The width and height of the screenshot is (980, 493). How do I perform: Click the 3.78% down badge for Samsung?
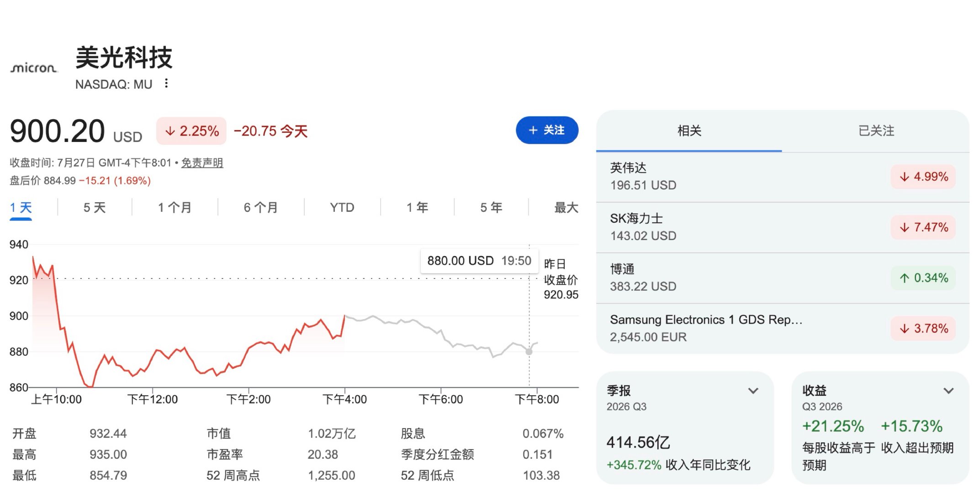(923, 329)
